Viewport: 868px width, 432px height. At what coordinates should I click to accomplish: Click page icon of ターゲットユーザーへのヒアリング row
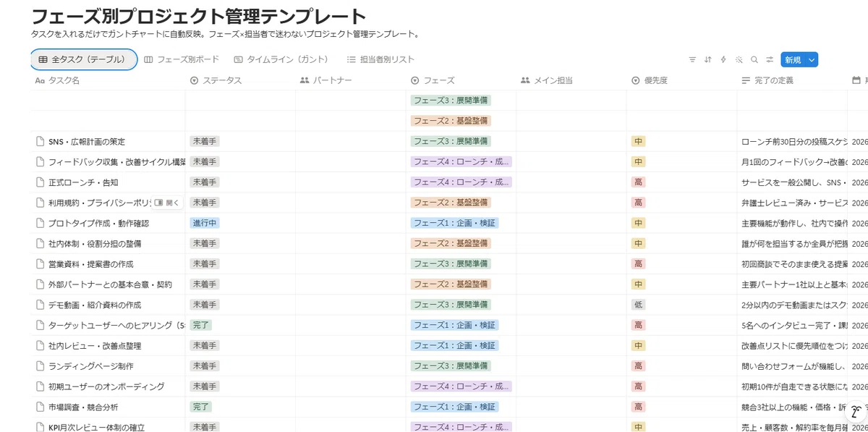pyautogui.click(x=41, y=325)
